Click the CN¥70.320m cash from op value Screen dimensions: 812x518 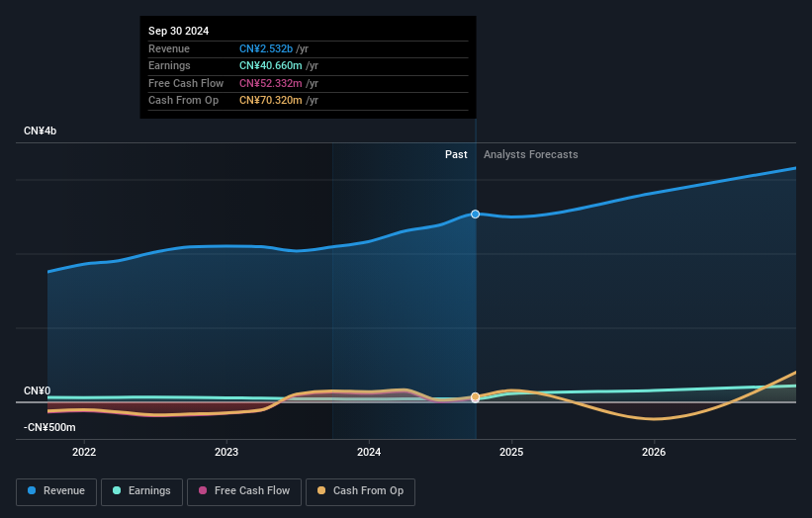coord(271,101)
